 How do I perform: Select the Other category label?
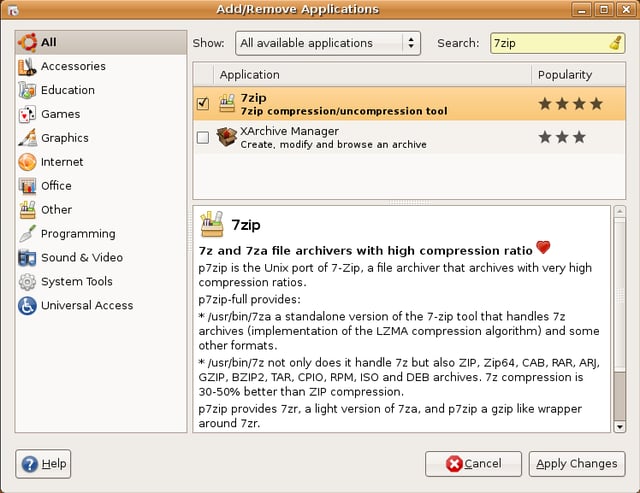[x=56, y=210]
